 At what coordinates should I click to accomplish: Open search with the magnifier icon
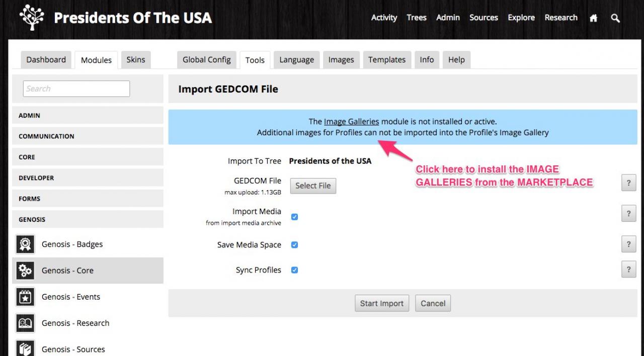click(x=615, y=18)
